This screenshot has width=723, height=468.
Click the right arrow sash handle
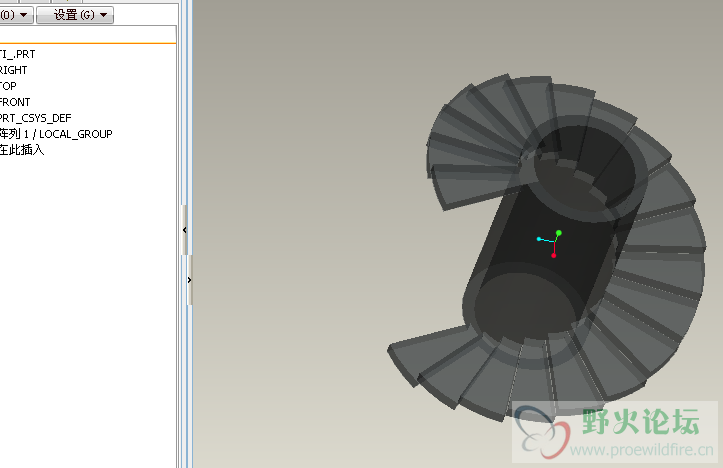(x=189, y=280)
